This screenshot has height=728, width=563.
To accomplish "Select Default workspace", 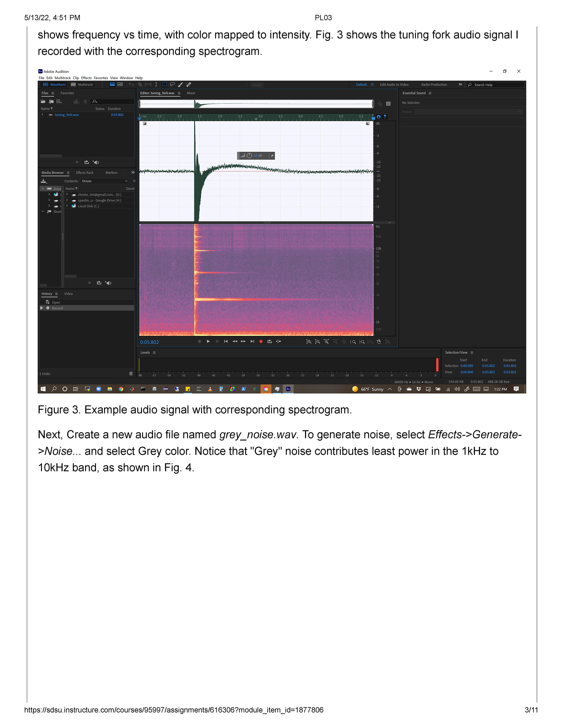I will point(361,85).
